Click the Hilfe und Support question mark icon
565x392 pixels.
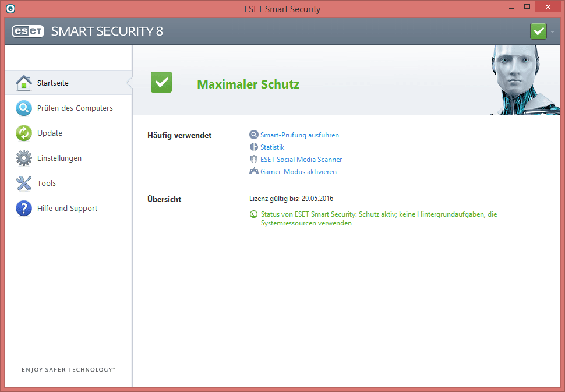click(x=23, y=209)
